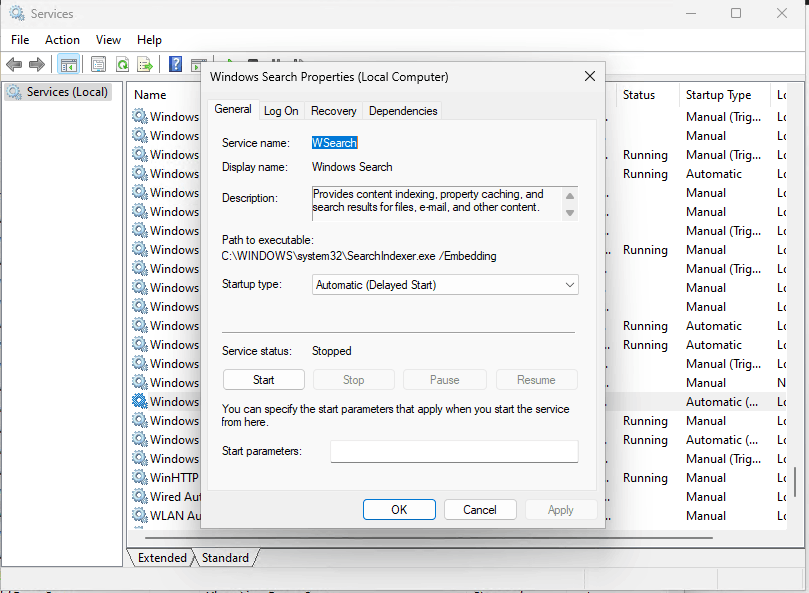
Task: Click the description text about content indexing
Action: (428, 201)
